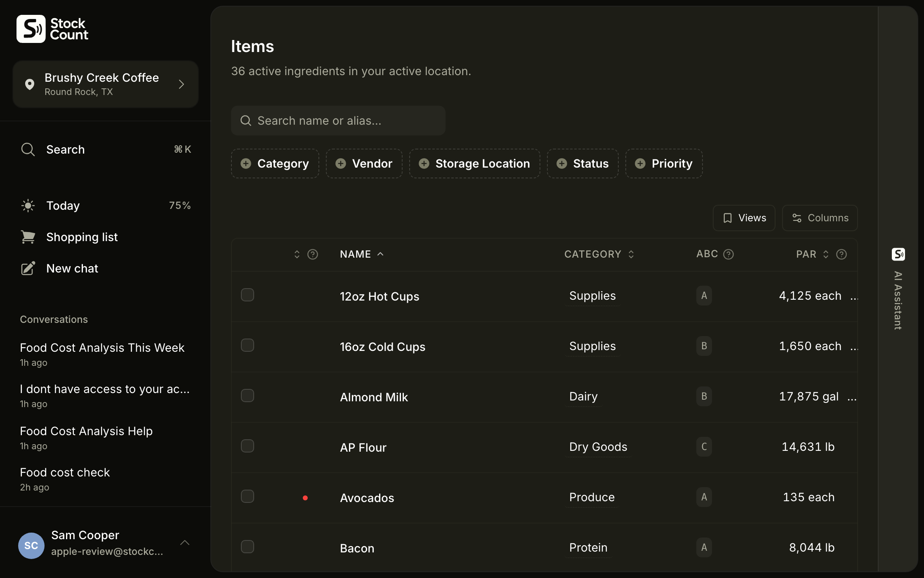This screenshot has width=924, height=578.
Task: Click the Search name or alias field
Action: click(x=338, y=121)
